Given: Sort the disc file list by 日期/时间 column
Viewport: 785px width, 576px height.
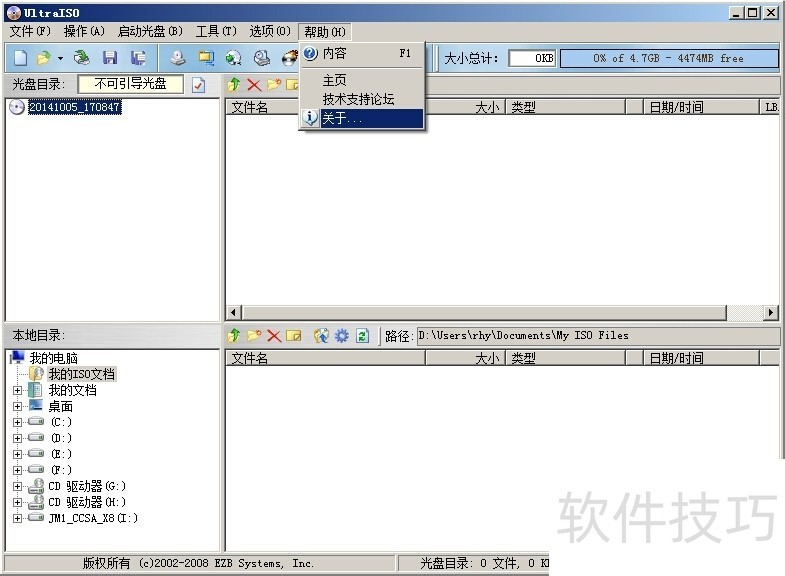Looking at the screenshot, I should tap(701, 107).
